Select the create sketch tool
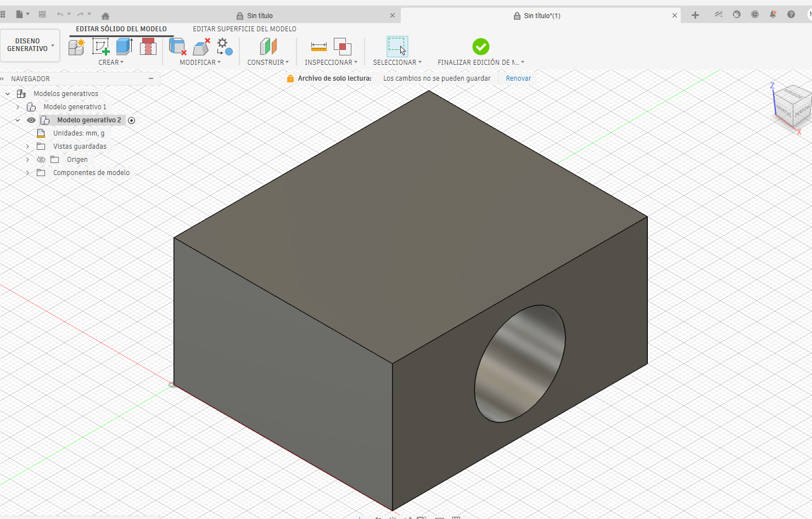 100,47
